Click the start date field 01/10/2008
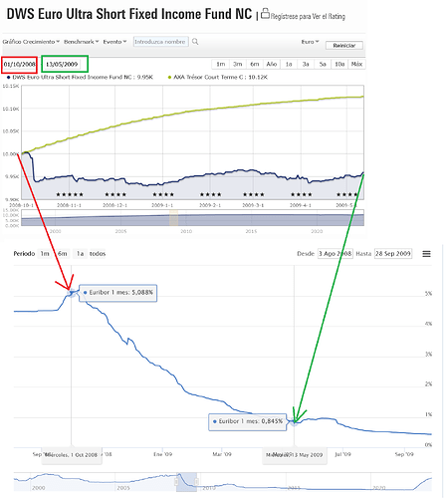The width and height of the screenshot is (448, 498). (x=20, y=65)
